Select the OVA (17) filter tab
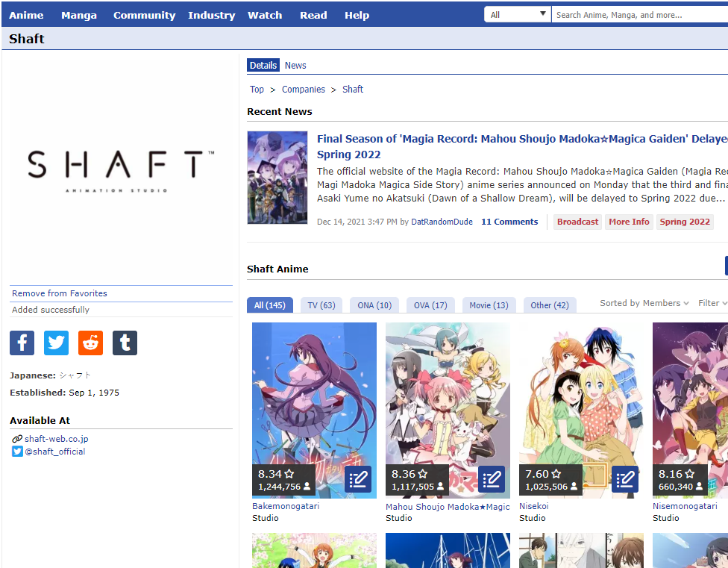This screenshot has width=728, height=568. (430, 305)
